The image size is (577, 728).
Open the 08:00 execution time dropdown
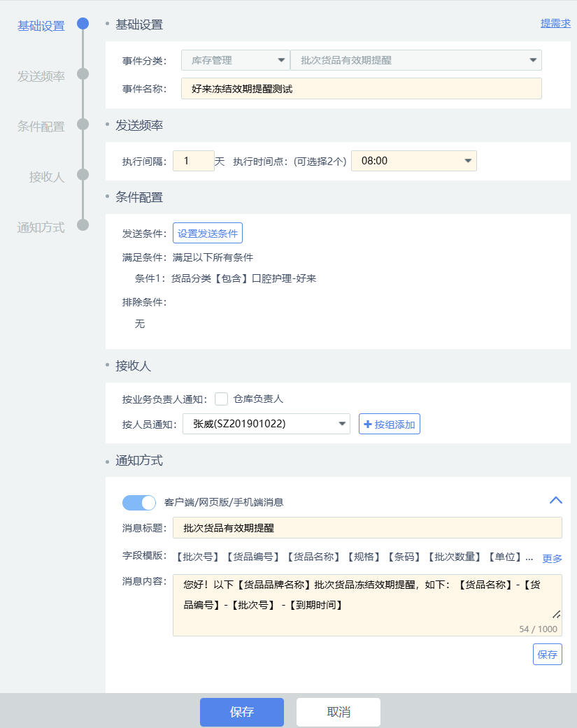click(x=414, y=161)
